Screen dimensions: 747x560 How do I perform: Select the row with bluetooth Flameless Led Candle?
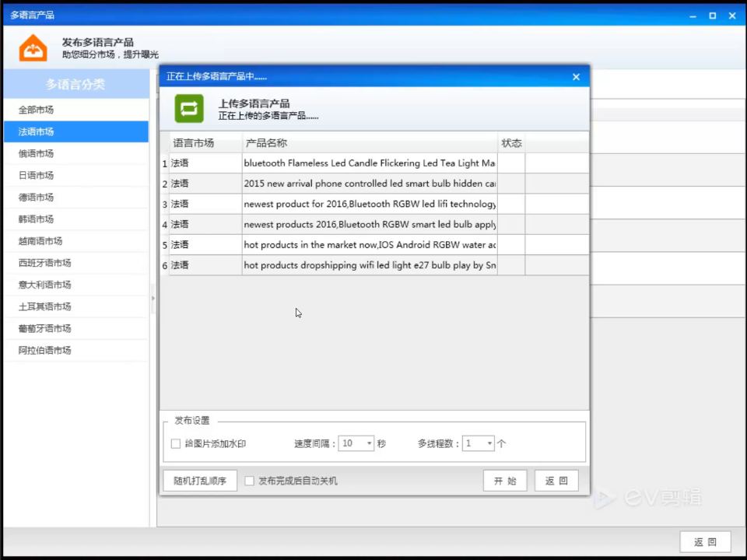[x=374, y=163]
